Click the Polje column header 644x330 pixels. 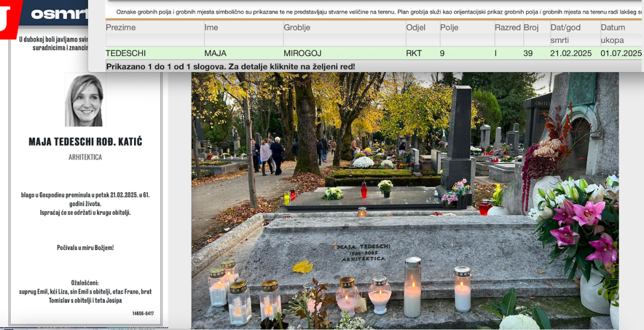(x=449, y=27)
